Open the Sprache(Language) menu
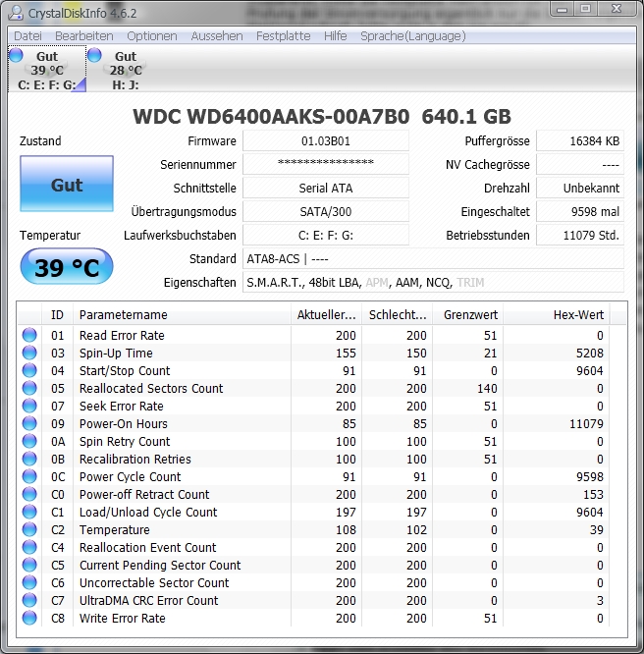 413,36
